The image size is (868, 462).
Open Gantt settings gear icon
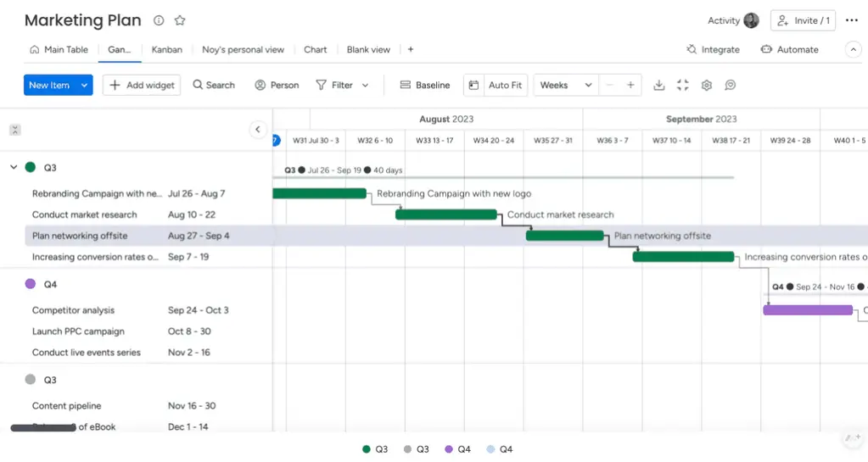click(706, 85)
